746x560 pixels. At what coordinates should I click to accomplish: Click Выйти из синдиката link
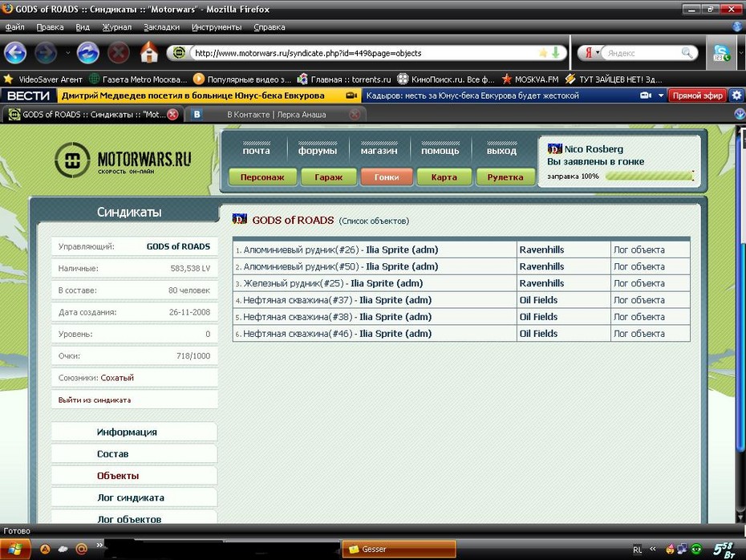[94, 400]
